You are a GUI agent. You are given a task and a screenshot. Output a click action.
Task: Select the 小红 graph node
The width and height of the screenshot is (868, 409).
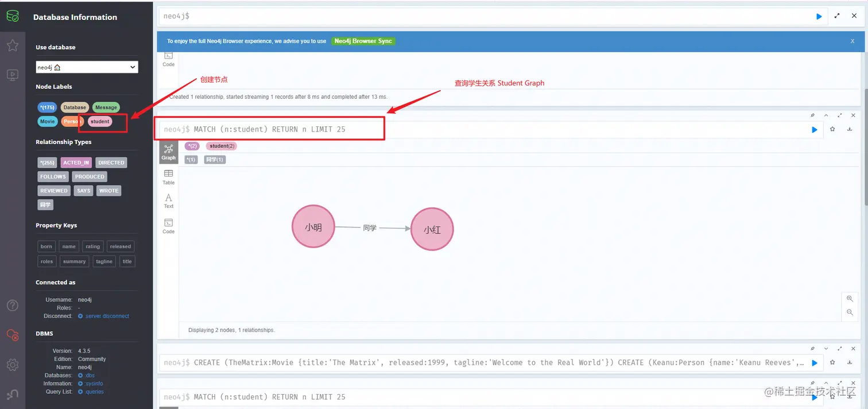[432, 229]
